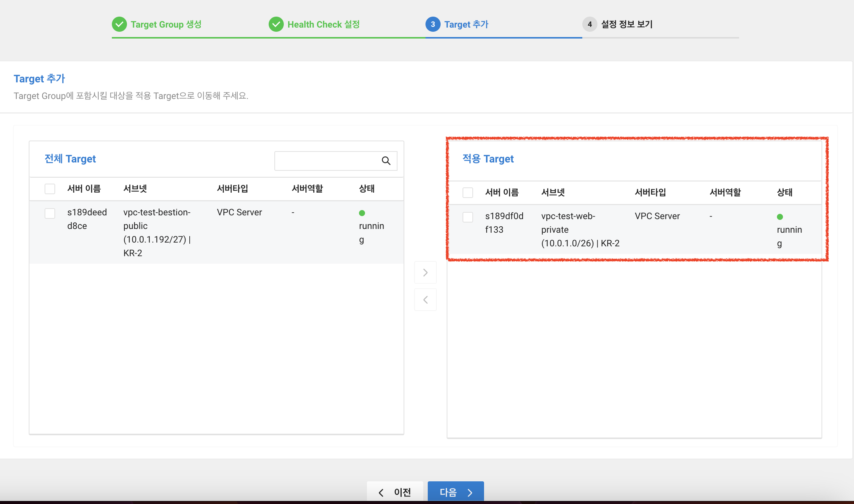
Task: Click the 서버 이름 column header in 전체 Target
Action: coord(84,189)
